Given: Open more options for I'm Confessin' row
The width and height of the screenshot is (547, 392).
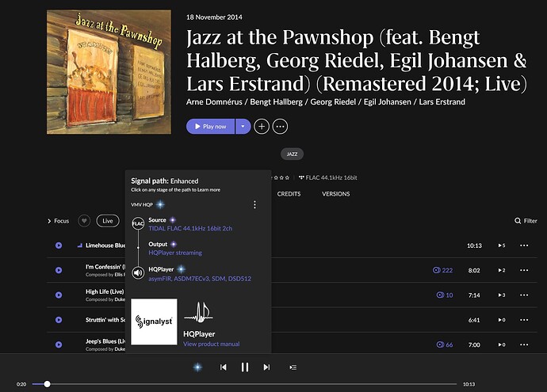Looking at the screenshot, I should click(524, 270).
